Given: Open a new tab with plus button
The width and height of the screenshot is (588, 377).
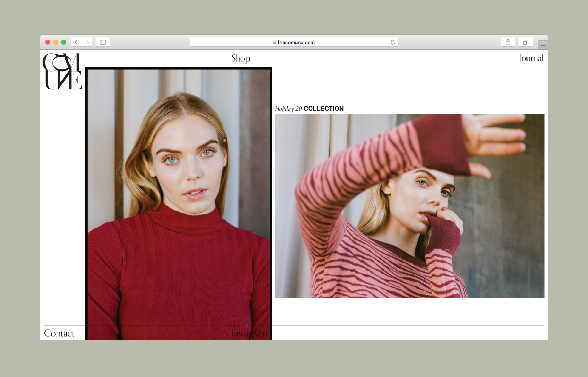Looking at the screenshot, I should click(543, 46).
